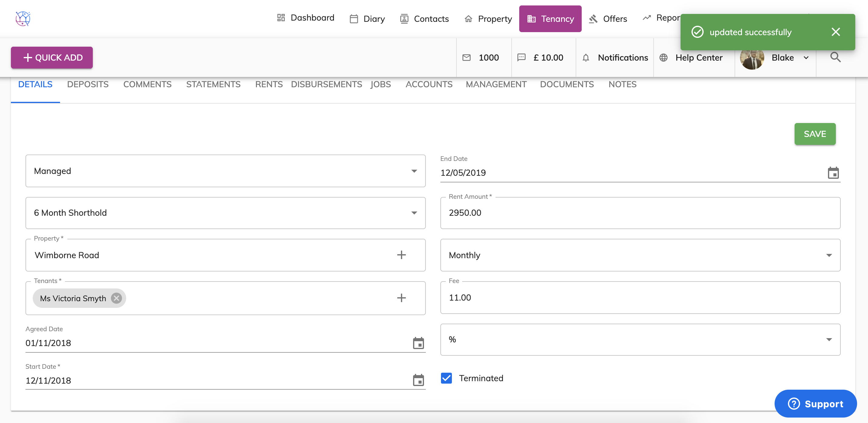Viewport: 868px width, 423px height.
Task: Open the calendar picker on Agreed Date
Action: [x=418, y=343]
